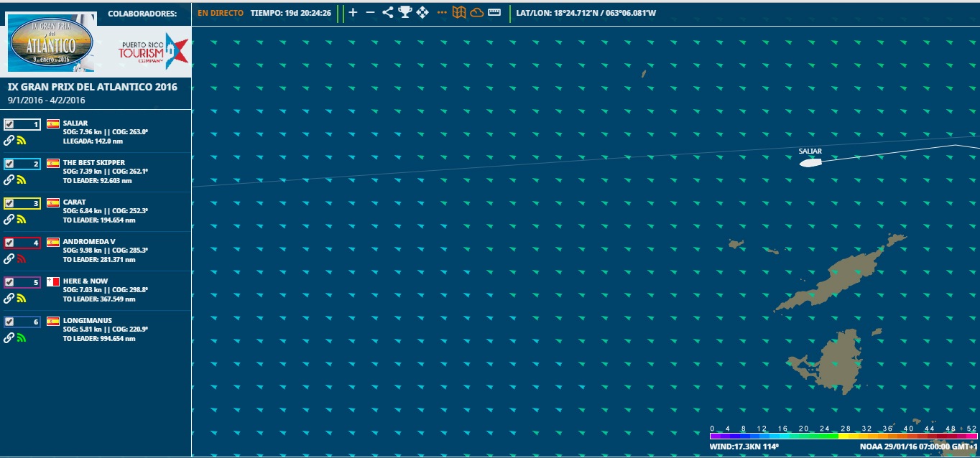Zoom out with the minus icon
Screen dimensions: 980x458
tap(370, 13)
